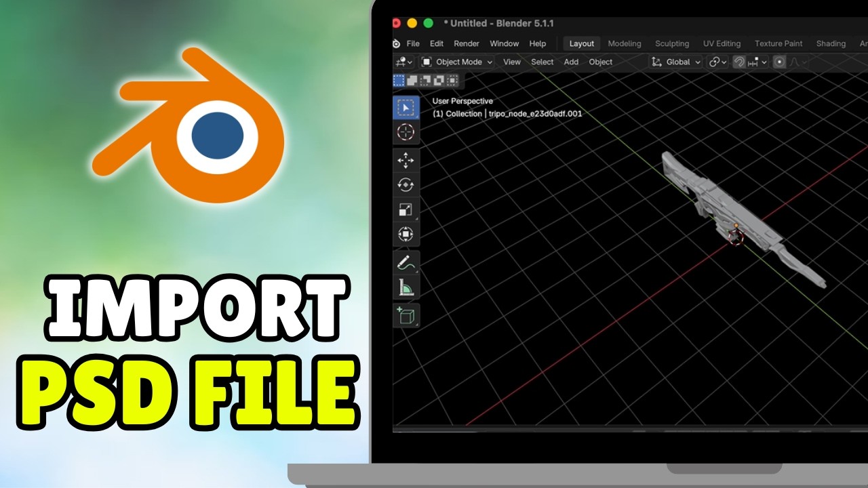
Task: Open the snapping options dropdown
Action: click(757, 62)
